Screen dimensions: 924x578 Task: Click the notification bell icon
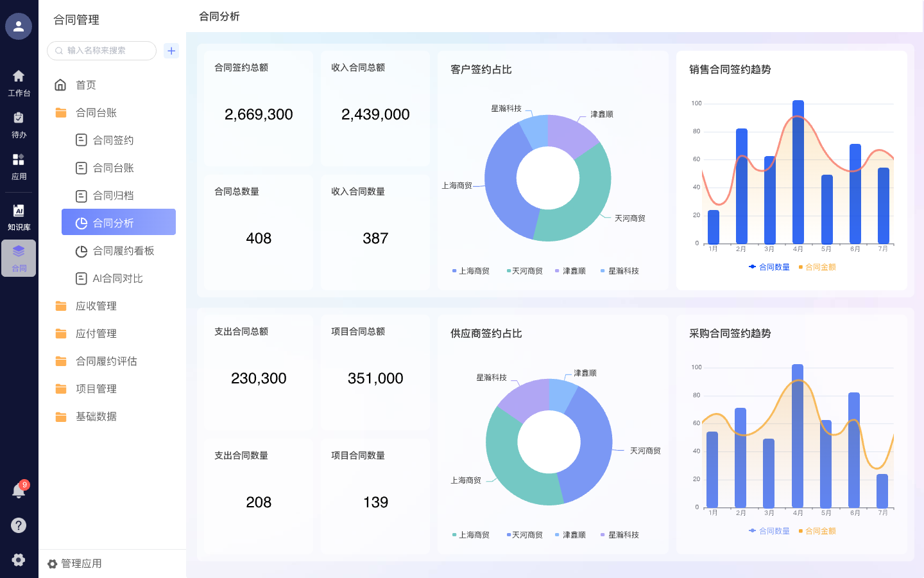click(x=19, y=491)
